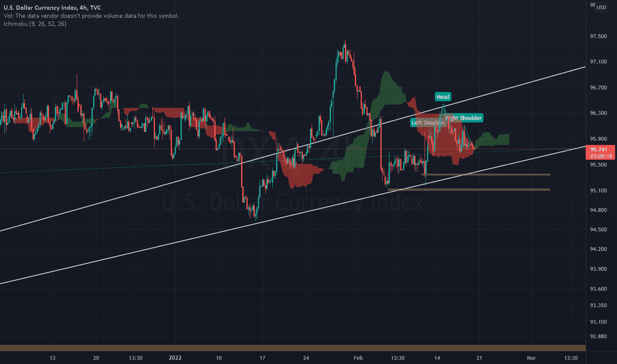
Task: Click the Ichimoku (9, 26, 52, 26) indicator legend
Action: click(35, 24)
